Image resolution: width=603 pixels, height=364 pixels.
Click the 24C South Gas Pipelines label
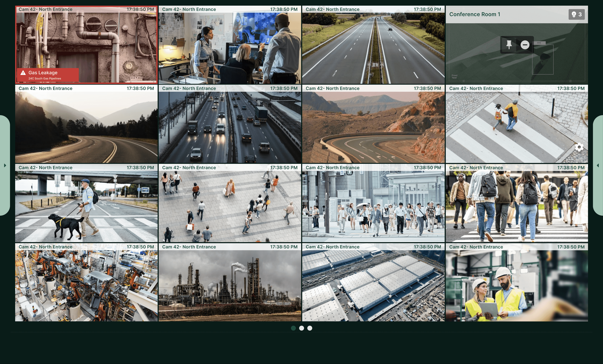click(x=45, y=78)
